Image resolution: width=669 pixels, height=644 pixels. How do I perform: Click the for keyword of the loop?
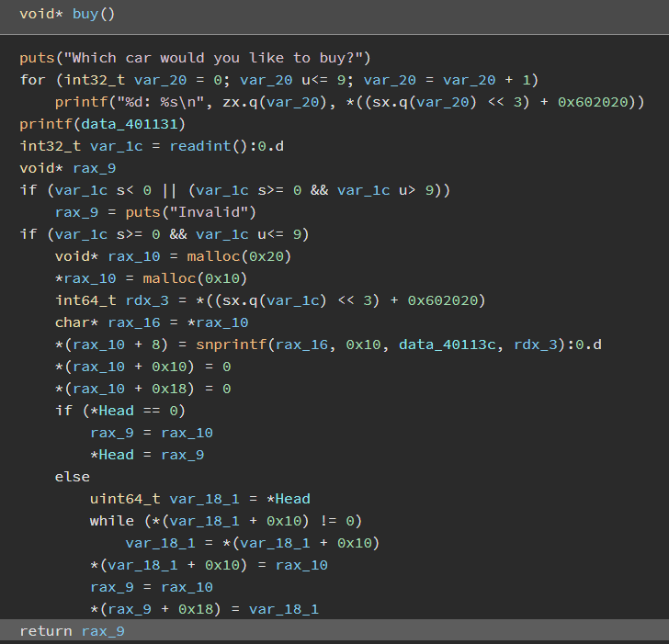pyautogui.click(x=32, y=80)
